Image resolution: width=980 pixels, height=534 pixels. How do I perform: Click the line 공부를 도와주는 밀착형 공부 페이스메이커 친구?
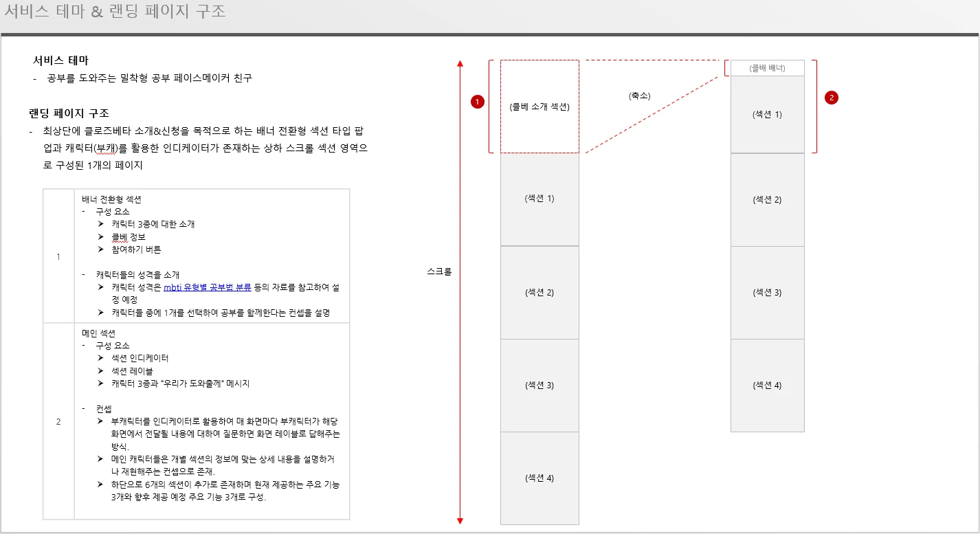(150, 78)
